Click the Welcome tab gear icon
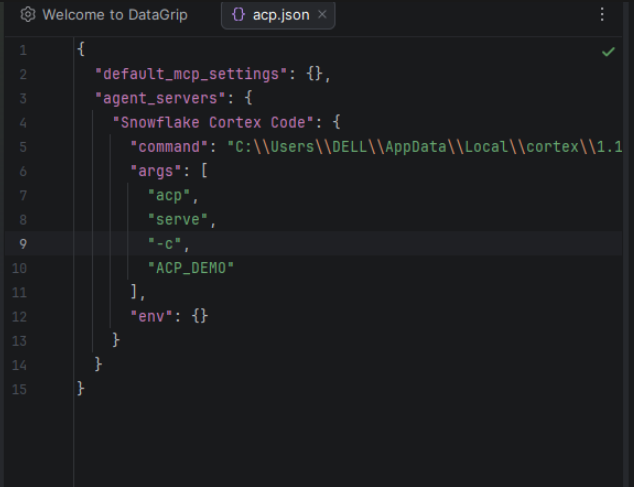This screenshot has height=487, width=634. (x=28, y=15)
